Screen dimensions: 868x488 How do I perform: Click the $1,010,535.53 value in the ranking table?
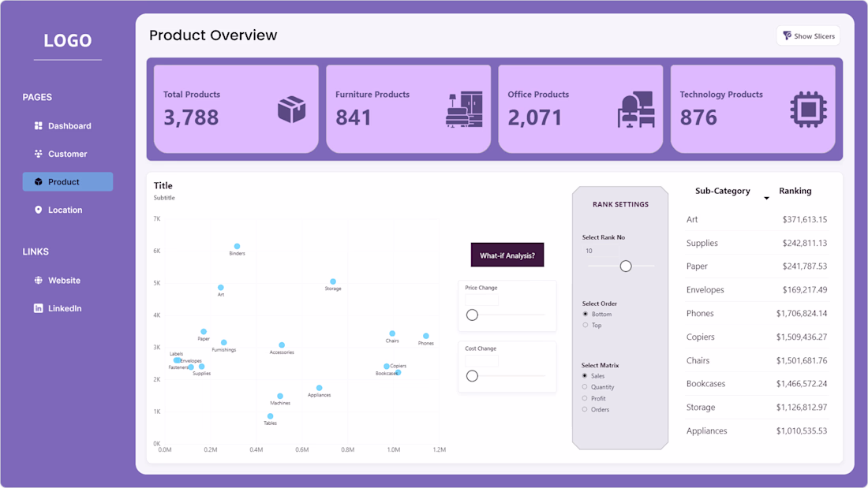tap(802, 430)
